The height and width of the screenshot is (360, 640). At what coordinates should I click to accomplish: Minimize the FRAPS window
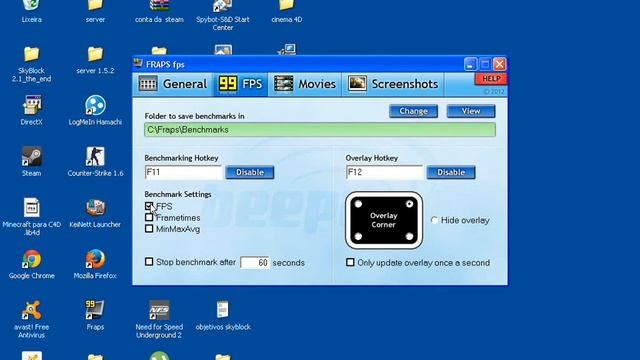pos(470,64)
